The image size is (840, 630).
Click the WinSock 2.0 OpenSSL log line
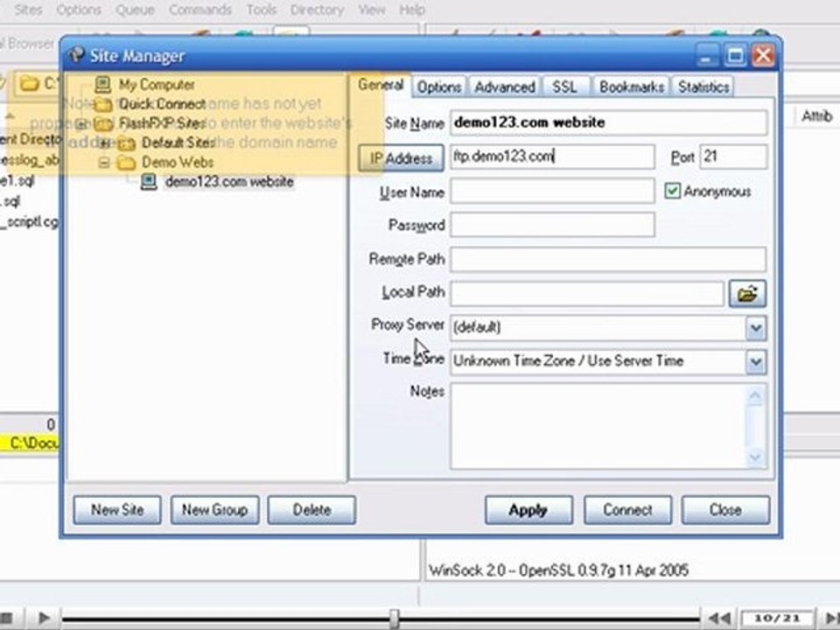559,570
